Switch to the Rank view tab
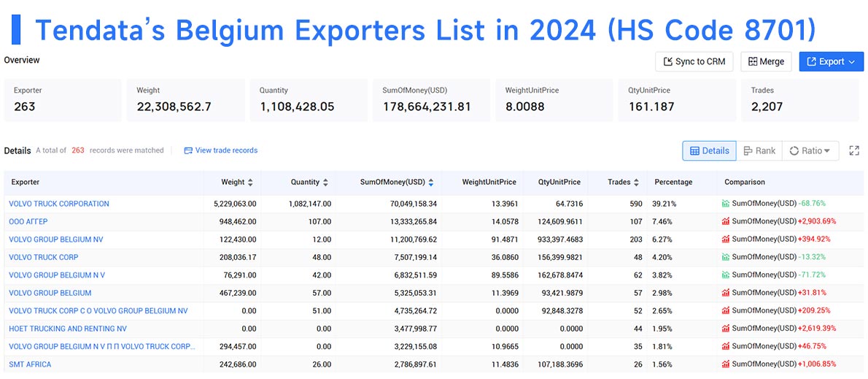This screenshot has height=379, width=868. pyautogui.click(x=759, y=150)
